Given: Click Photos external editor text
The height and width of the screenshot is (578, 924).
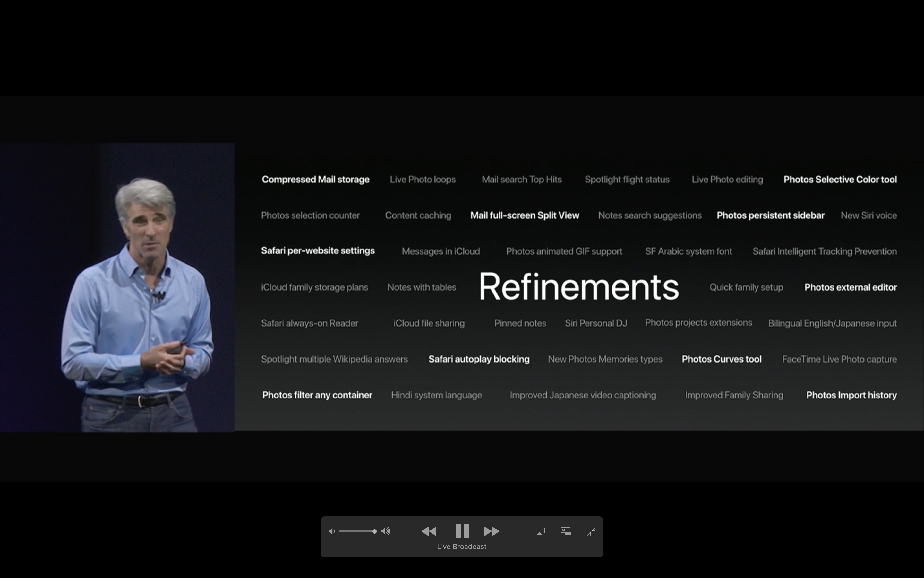Looking at the screenshot, I should [851, 287].
